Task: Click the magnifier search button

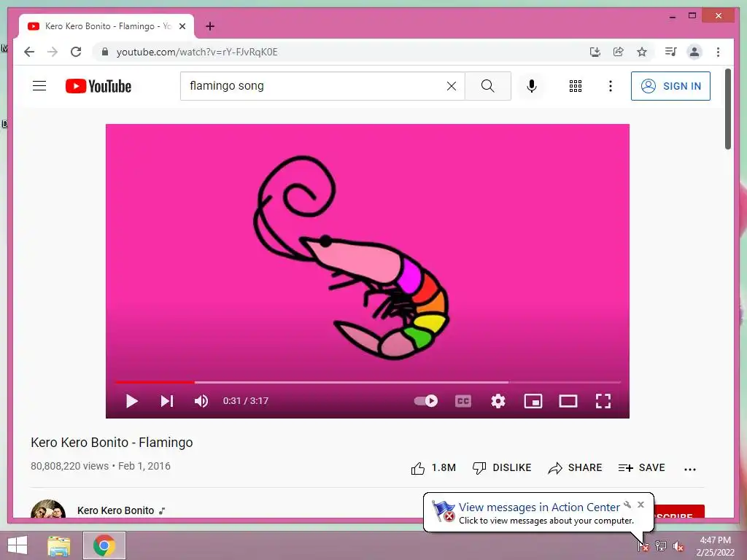Action: pos(488,86)
